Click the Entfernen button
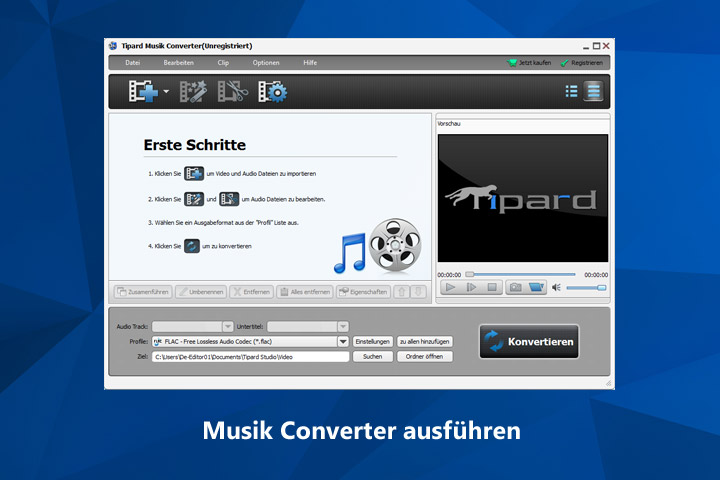This screenshot has height=480, width=720. 252,292
